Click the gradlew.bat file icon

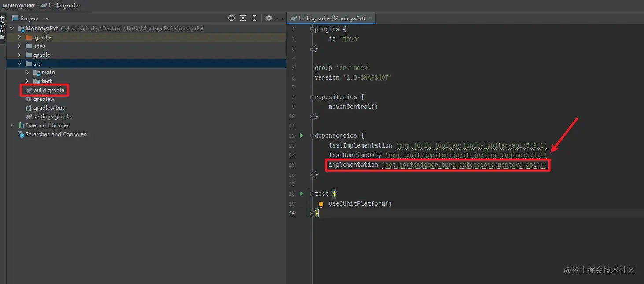[x=29, y=108]
